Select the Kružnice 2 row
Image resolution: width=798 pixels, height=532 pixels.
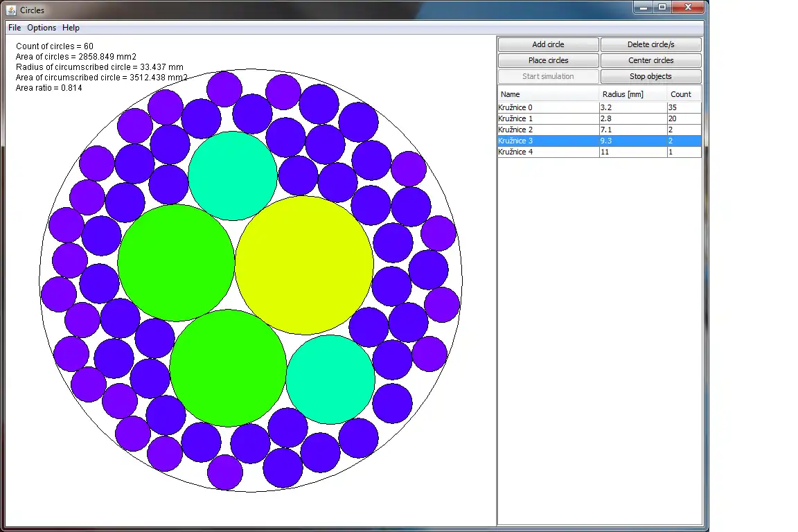[x=599, y=130]
